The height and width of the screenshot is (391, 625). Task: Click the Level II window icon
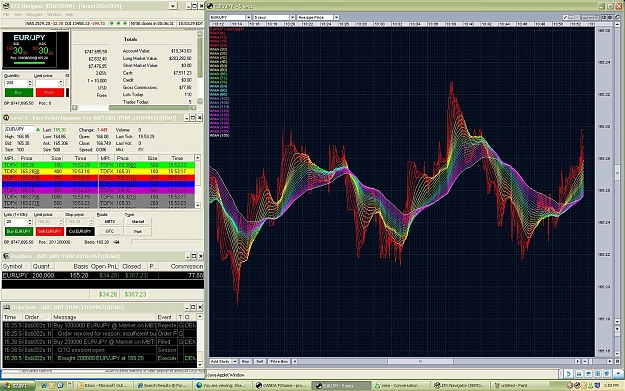[6, 118]
